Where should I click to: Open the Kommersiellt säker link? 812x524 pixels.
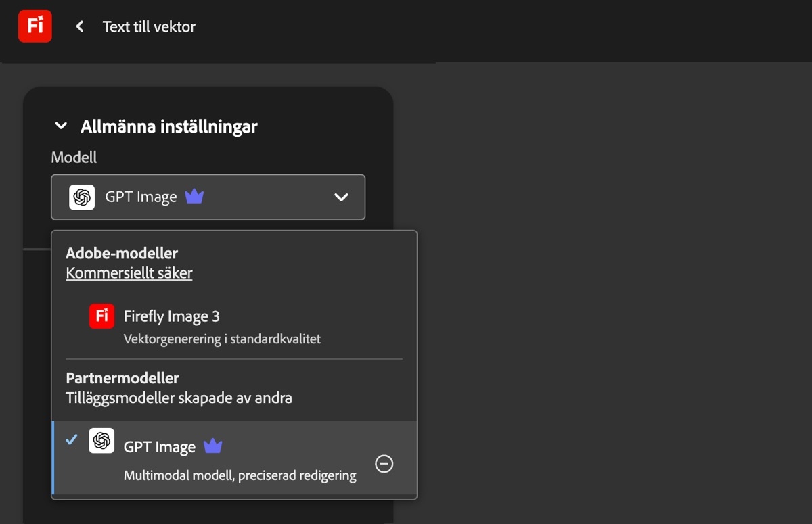(x=129, y=273)
